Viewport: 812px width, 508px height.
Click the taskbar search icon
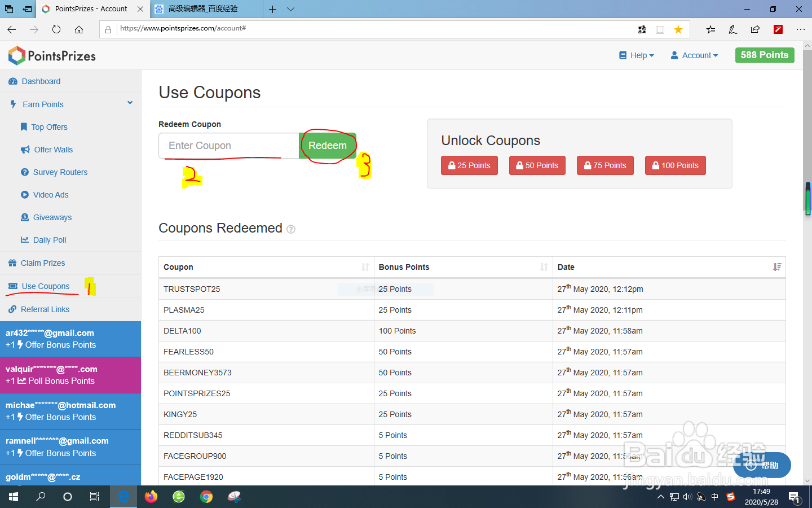pos(41,497)
